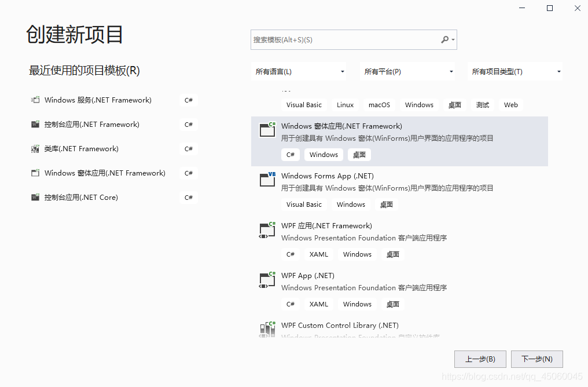
Task: Click the WPF Custom Control Library icon
Action: point(268,329)
